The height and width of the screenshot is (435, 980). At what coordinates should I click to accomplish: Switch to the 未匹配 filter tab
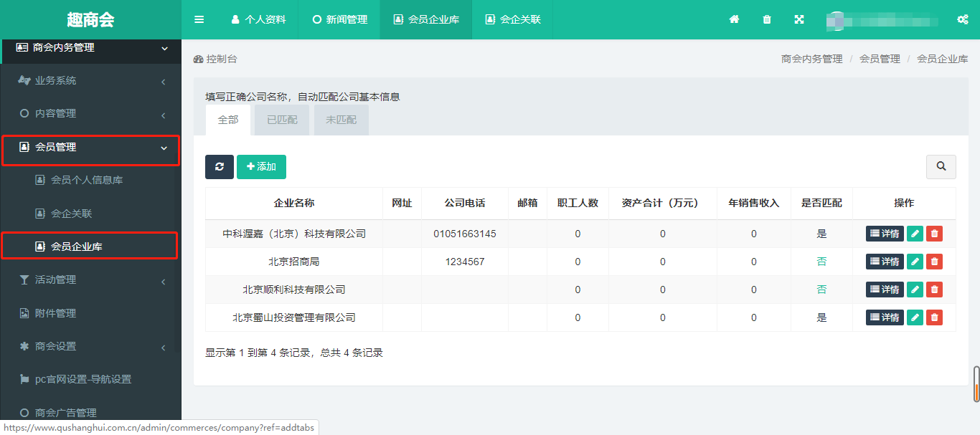(341, 120)
